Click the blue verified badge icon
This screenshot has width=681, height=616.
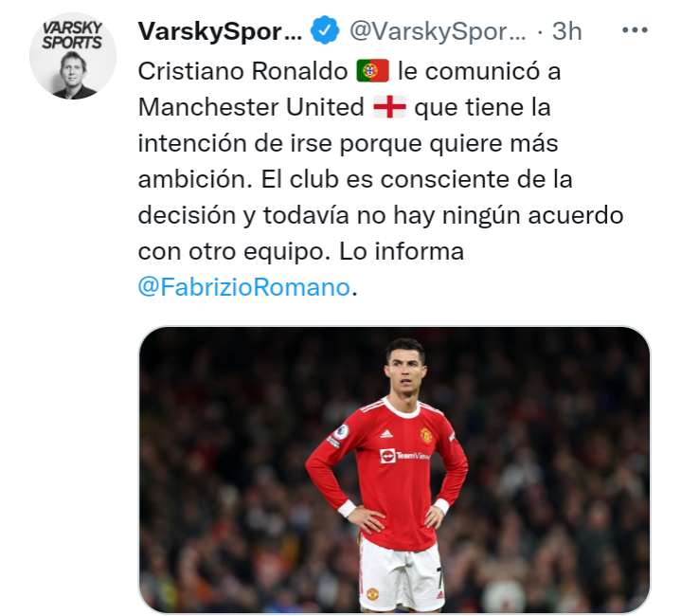tap(325, 30)
